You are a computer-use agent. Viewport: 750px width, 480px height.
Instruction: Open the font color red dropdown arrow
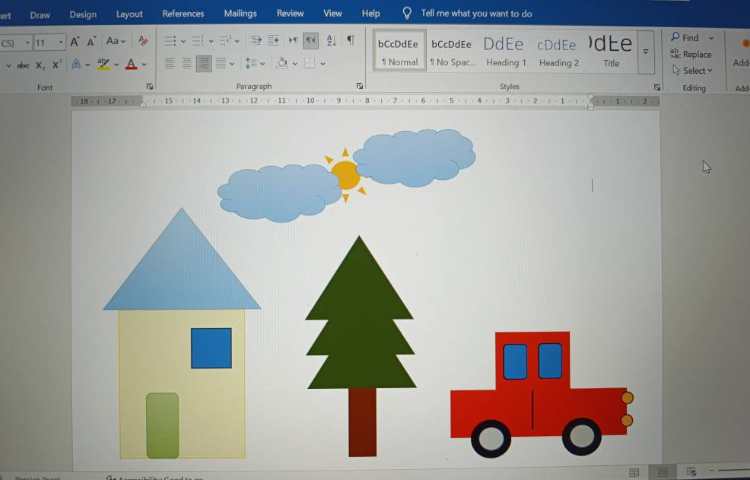click(144, 65)
